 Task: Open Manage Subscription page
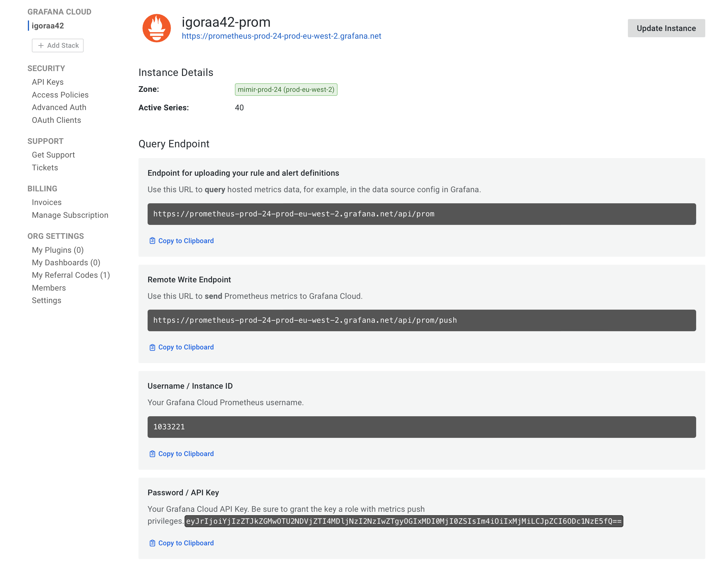[x=70, y=215]
